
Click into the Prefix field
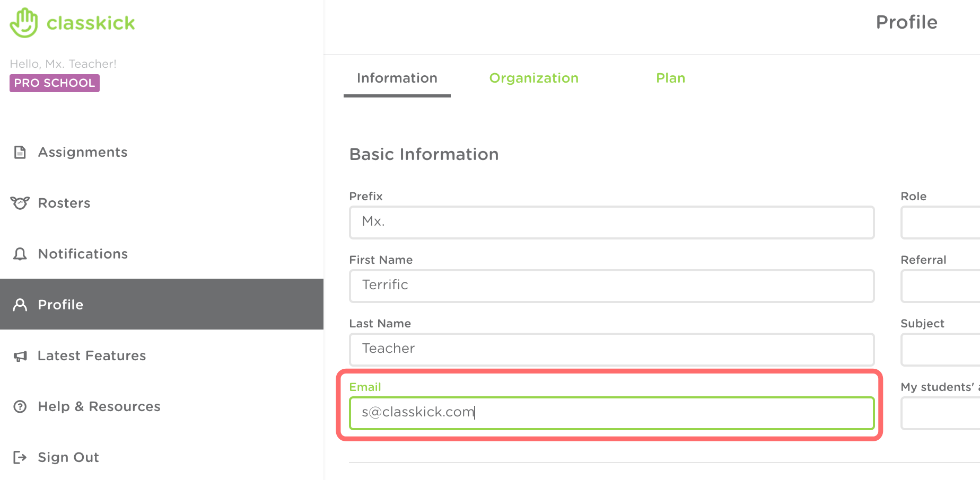click(611, 223)
